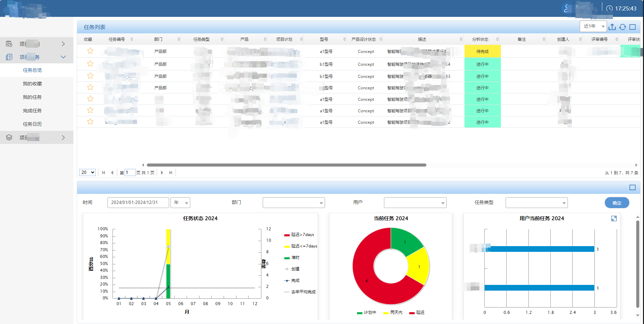Click the table's horizontal scrollbar thumb
The height and width of the screenshot is (324, 644).
pyautogui.click(x=287, y=165)
